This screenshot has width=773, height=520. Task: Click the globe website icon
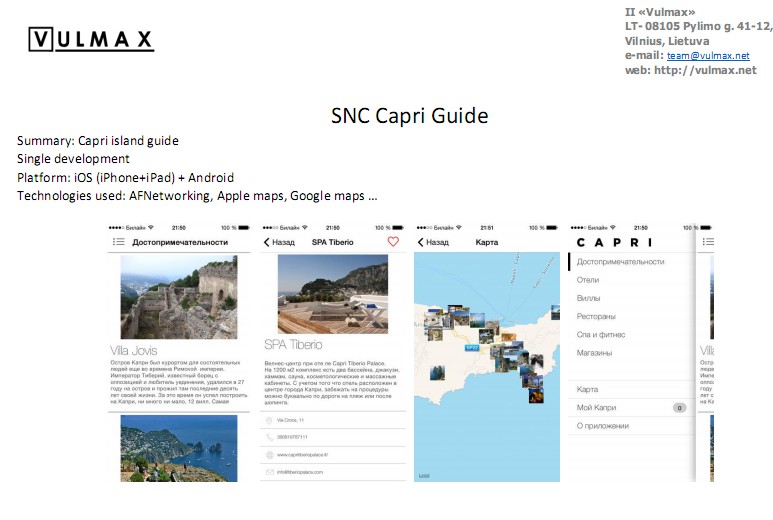click(x=269, y=454)
